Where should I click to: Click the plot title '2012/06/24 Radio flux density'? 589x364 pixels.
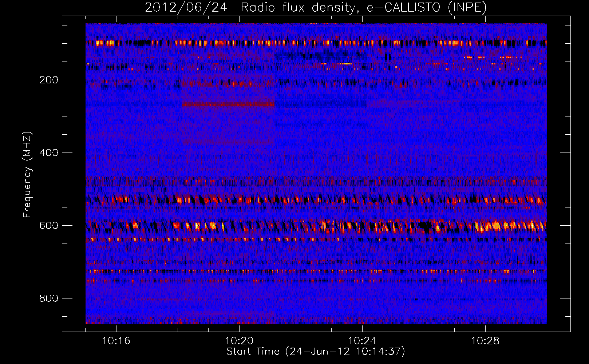click(x=316, y=8)
